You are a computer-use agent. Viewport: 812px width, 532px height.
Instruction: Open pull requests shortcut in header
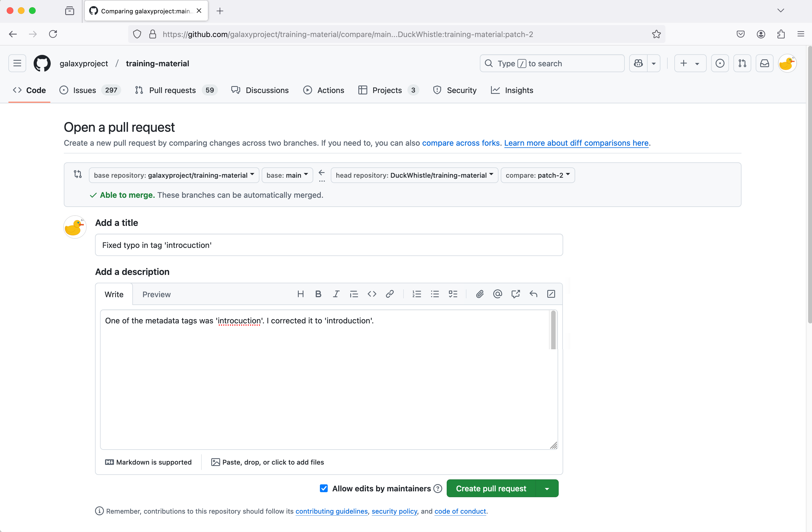click(742, 64)
